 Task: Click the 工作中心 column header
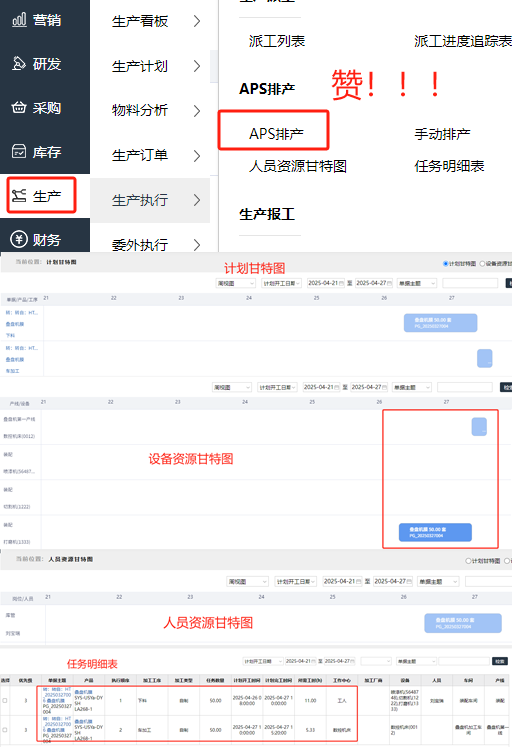click(x=342, y=680)
